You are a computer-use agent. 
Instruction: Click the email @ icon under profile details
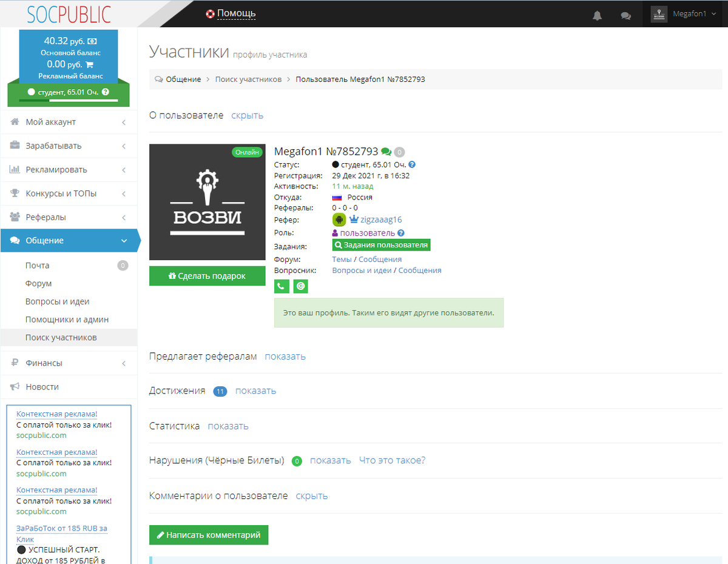pos(300,286)
